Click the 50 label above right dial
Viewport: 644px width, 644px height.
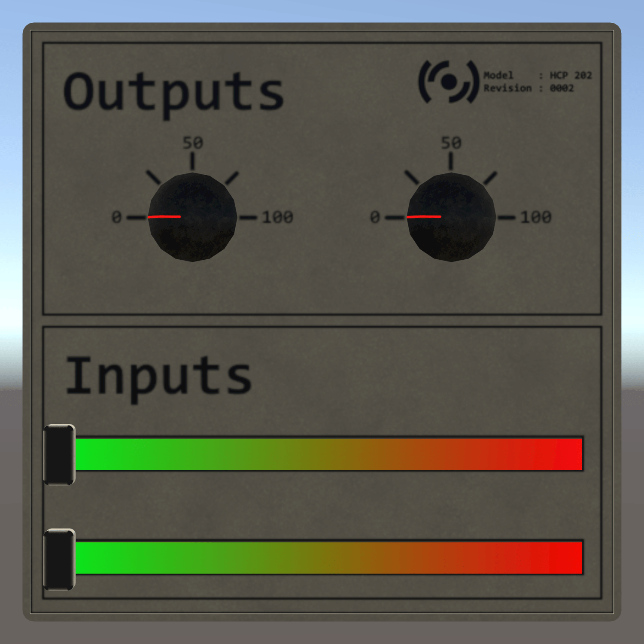(451, 143)
